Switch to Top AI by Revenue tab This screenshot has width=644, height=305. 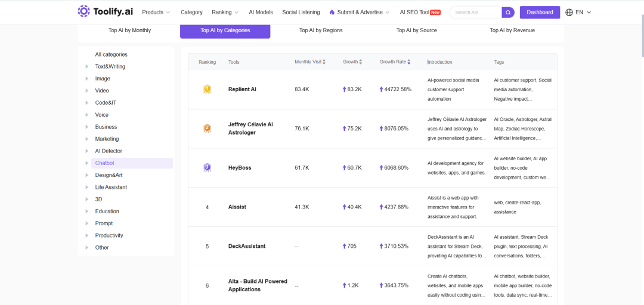click(x=512, y=30)
